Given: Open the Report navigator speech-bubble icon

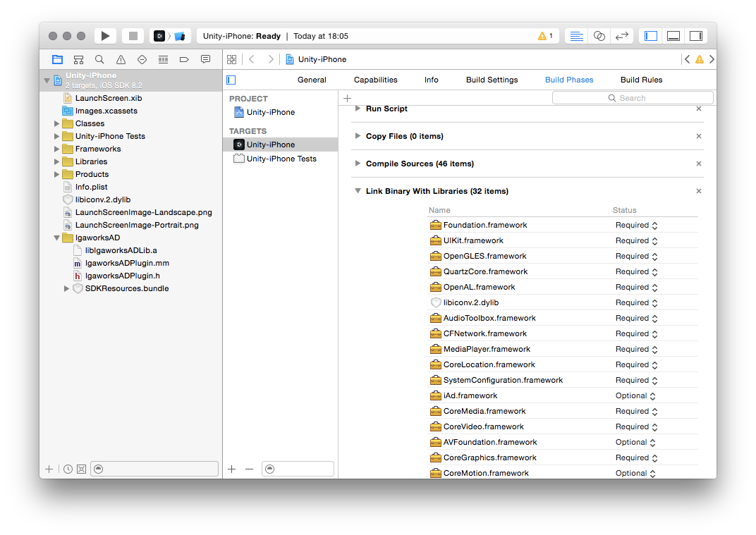Looking at the screenshot, I should coord(205,59).
